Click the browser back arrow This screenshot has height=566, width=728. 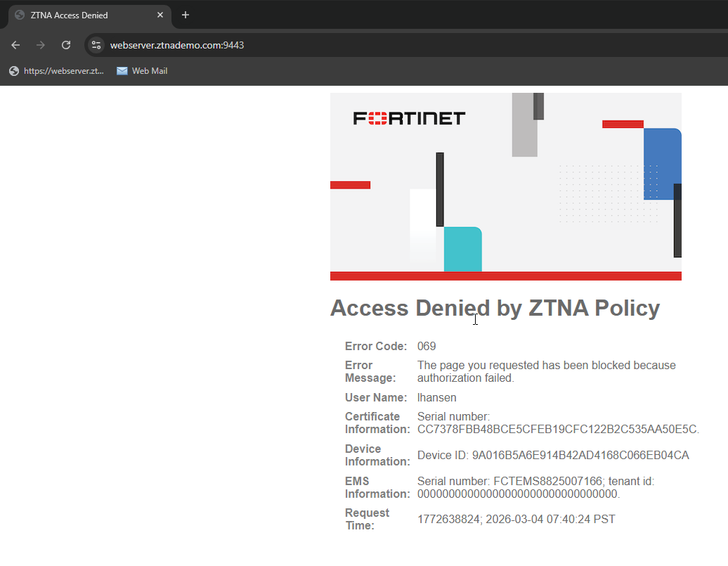click(15, 45)
